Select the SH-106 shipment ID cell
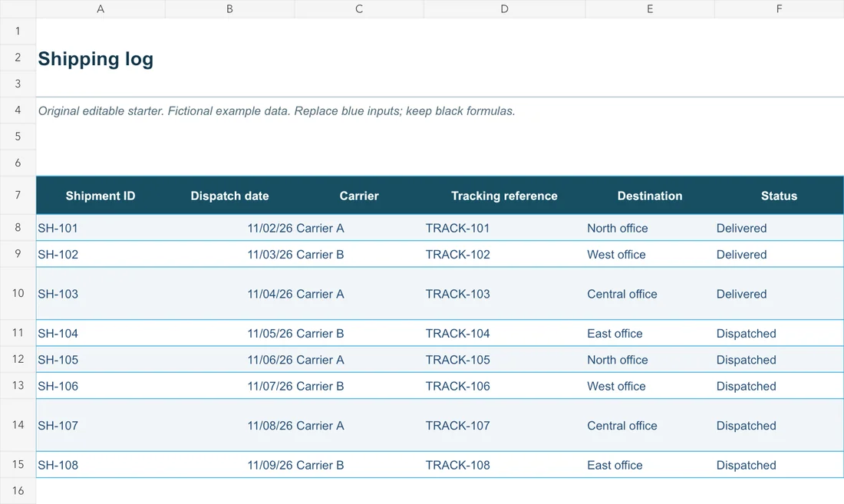The width and height of the screenshot is (844, 504). pyautogui.click(x=101, y=386)
